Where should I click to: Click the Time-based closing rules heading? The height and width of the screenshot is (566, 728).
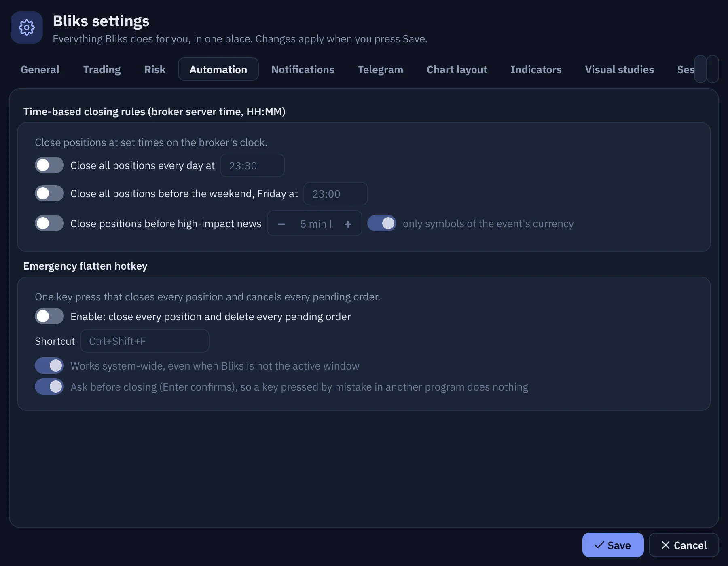click(154, 112)
